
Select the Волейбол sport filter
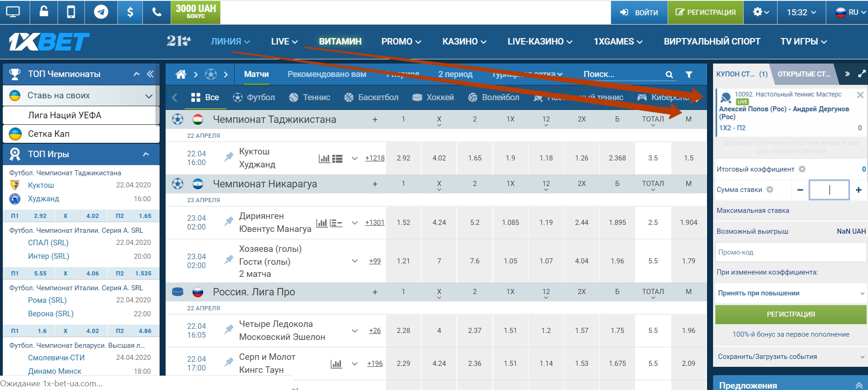pyautogui.click(x=494, y=97)
